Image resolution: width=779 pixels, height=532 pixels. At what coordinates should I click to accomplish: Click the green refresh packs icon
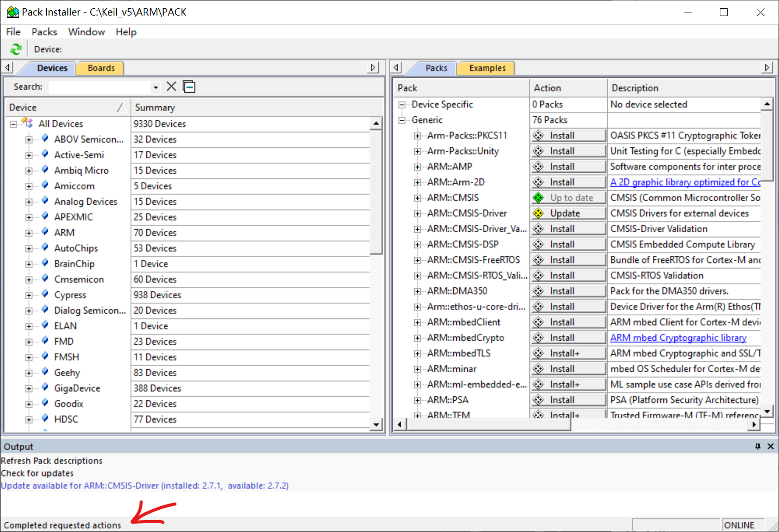16,49
